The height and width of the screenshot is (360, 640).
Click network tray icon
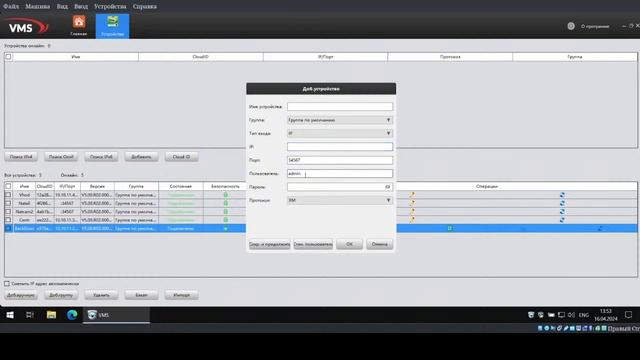561,315
